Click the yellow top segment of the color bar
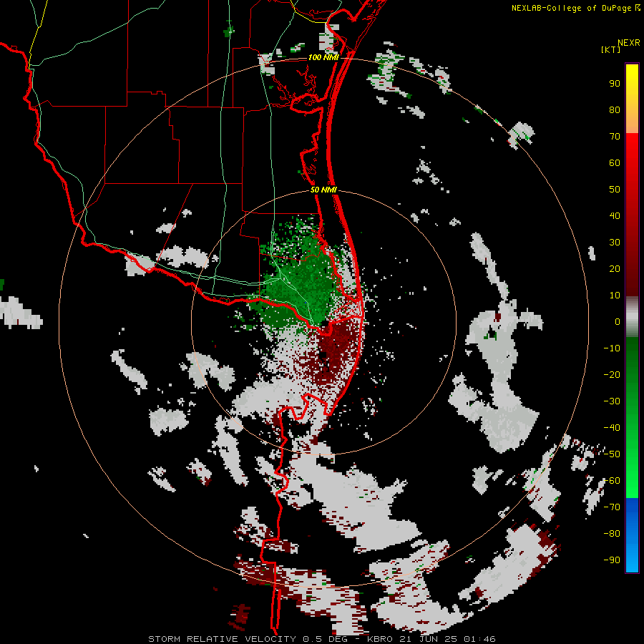Image resolution: width=644 pixels, height=644 pixels. click(x=632, y=99)
